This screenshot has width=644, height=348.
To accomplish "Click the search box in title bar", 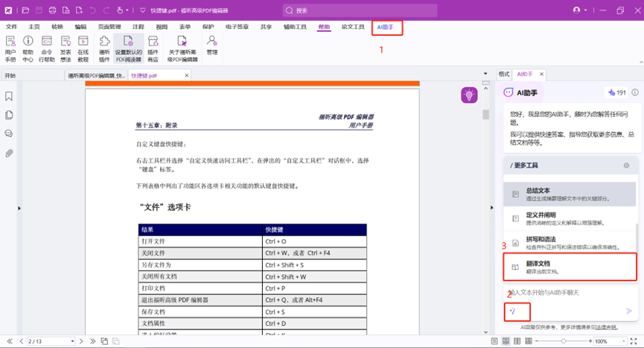I will 360,10.
